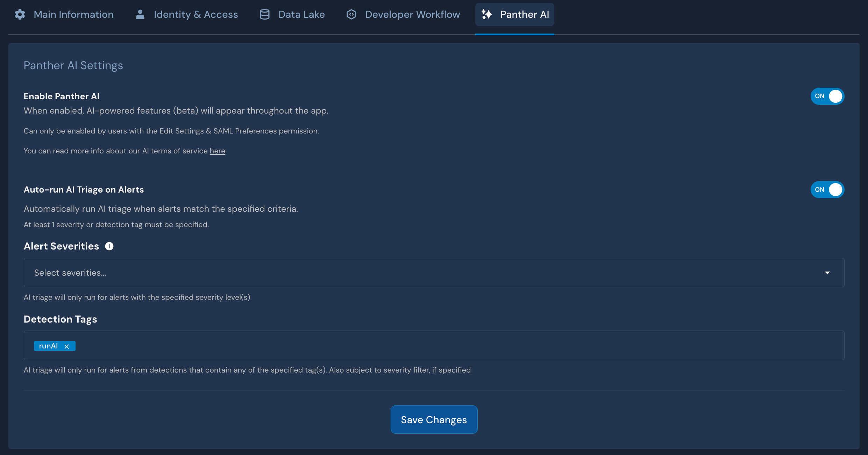Open the Main Information tab
This screenshot has height=455, width=868.
(x=64, y=14)
